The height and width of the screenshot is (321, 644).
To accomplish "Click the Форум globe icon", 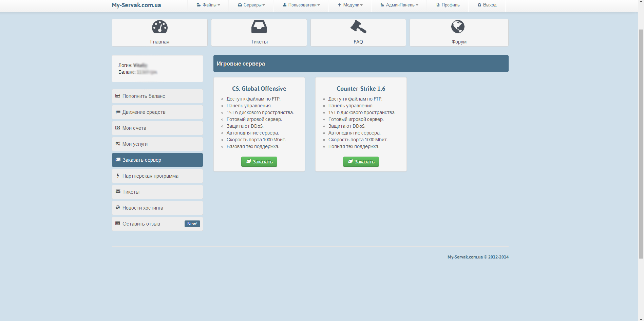I will [x=458, y=27].
